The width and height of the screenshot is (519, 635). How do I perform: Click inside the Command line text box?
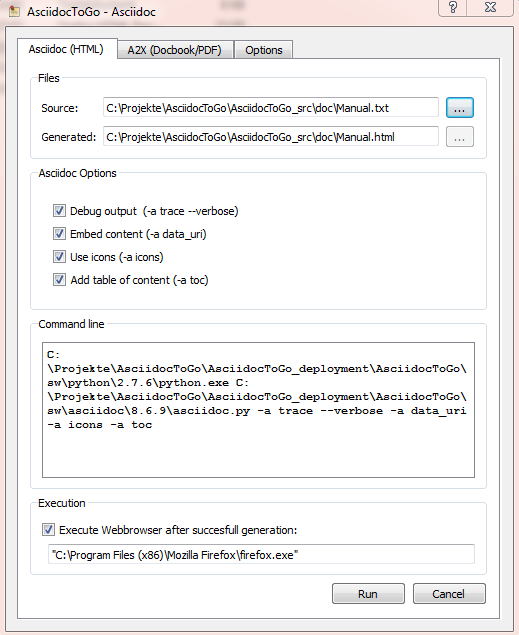(258, 410)
